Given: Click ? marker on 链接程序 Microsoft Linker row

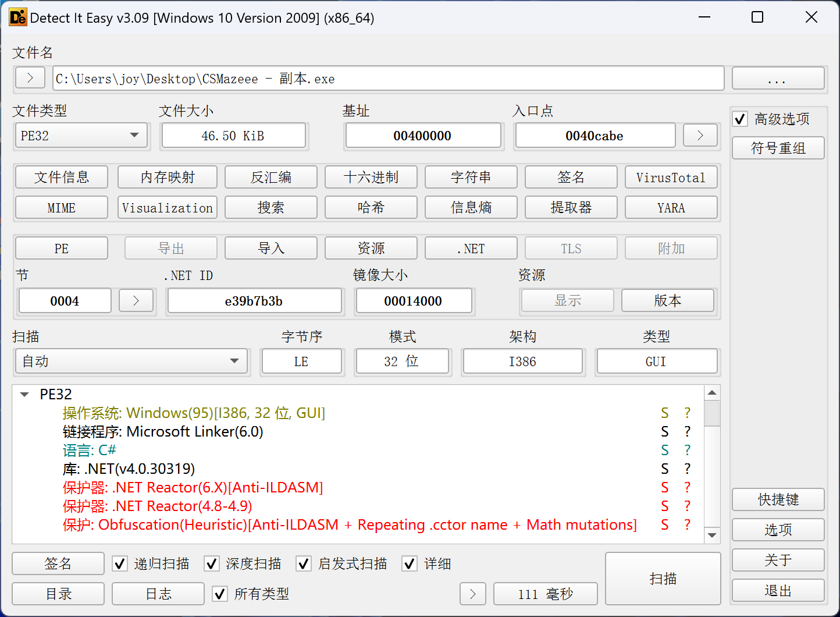Looking at the screenshot, I should 688,431.
